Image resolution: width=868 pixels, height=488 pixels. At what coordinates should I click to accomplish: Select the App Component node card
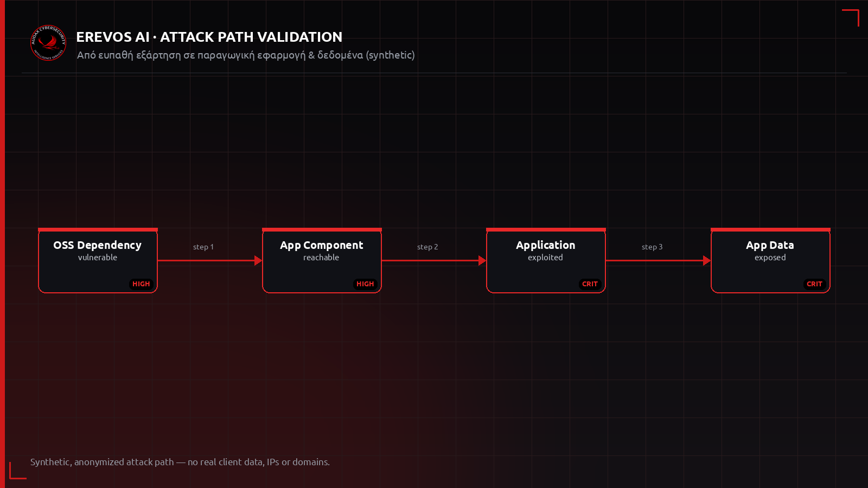coord(322,261)
